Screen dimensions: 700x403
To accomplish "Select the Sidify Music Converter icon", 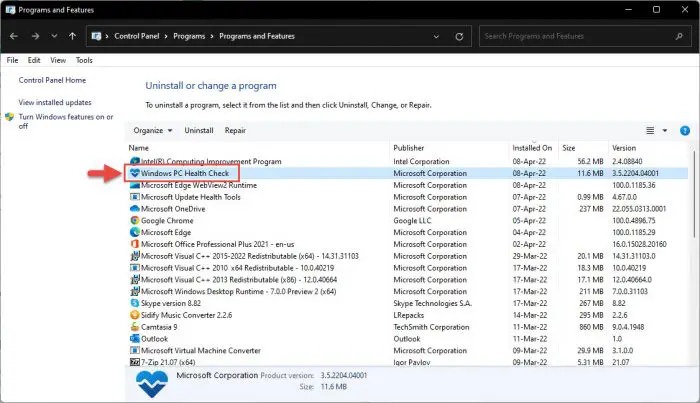I will (134, 315).
